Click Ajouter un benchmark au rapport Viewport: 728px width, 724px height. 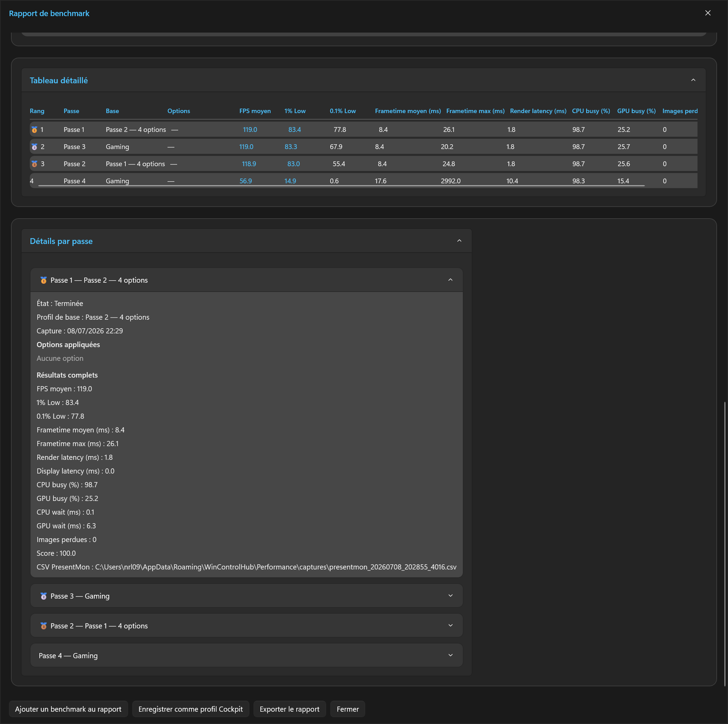tap(68, 709)
